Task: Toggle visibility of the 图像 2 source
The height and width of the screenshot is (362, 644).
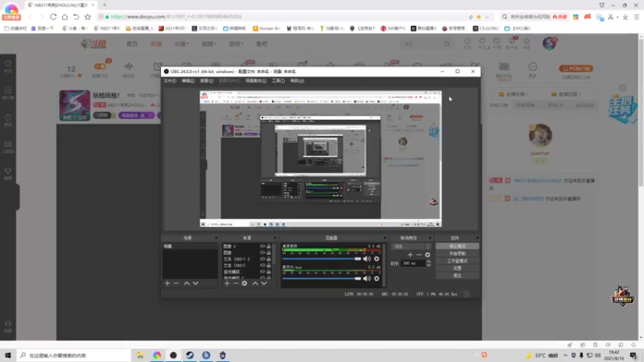Action: point(262,246)
